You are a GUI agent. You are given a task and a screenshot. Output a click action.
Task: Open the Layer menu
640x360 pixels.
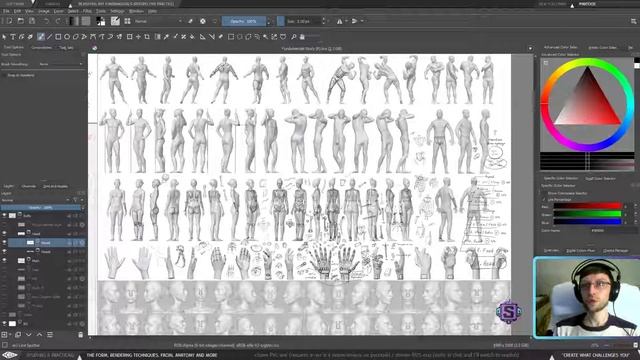[58, 11]
